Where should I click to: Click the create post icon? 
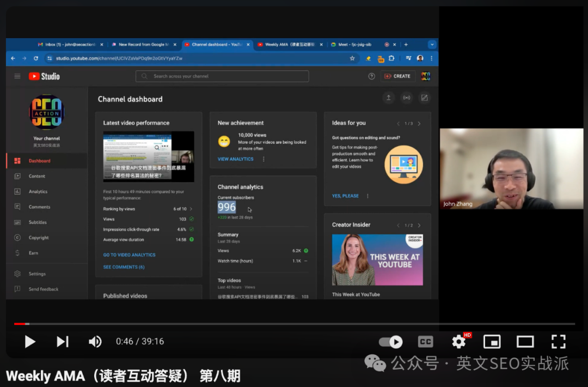point(424,98)
